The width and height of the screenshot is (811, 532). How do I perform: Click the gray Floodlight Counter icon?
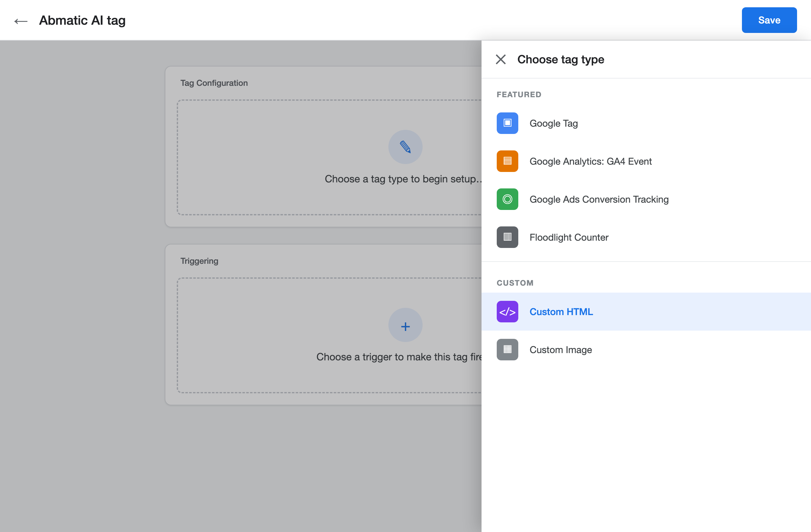(508, 237)
